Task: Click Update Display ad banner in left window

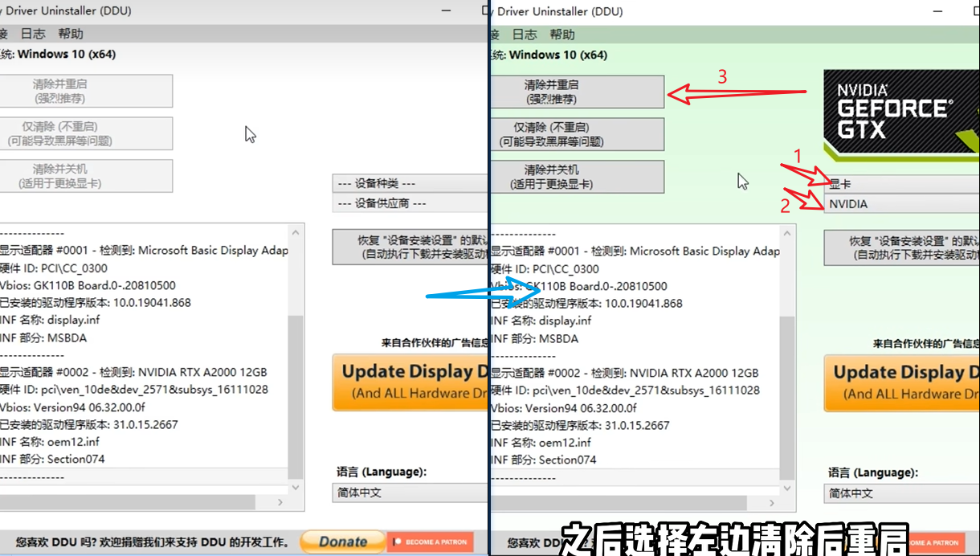Action: (410, 382)
